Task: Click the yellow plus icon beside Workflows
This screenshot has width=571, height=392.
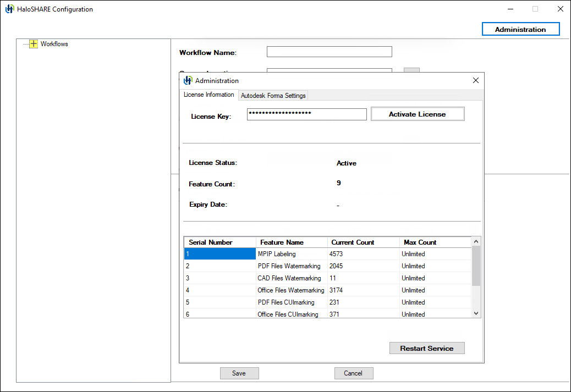Action: click(x=34, y=44)
